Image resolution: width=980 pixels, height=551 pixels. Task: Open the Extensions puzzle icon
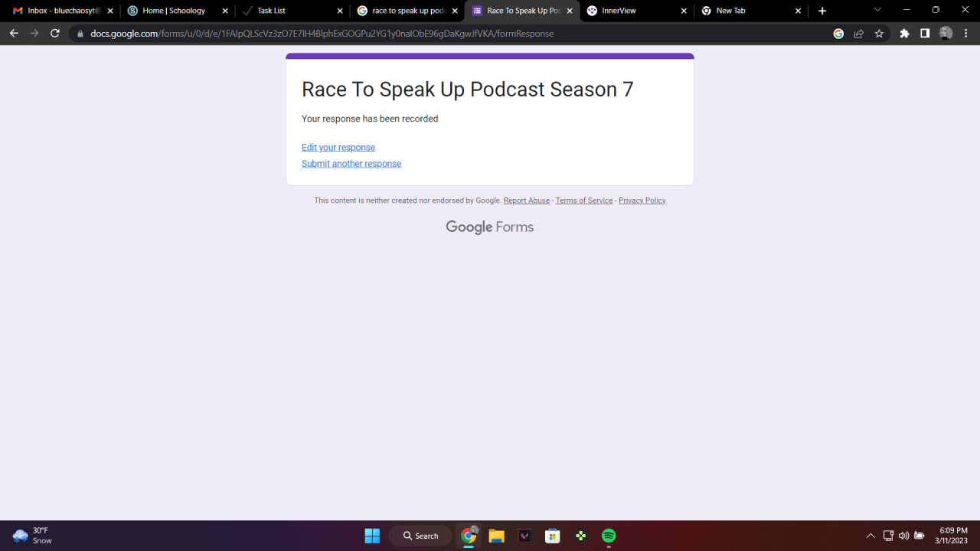pos(905,34)
